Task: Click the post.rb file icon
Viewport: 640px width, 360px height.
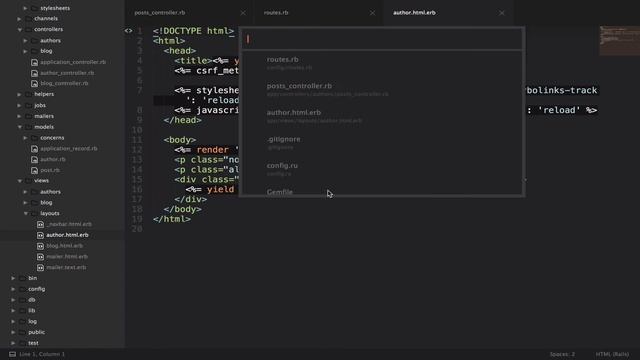Action: tap(34, 170)
